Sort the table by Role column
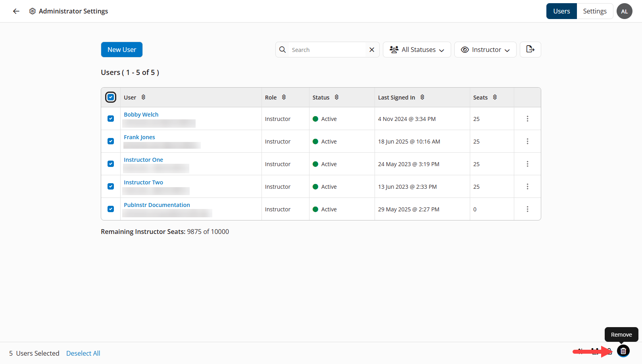Viewport: 642px width, 364px height. pyautogui.click(x=284, y=97)
